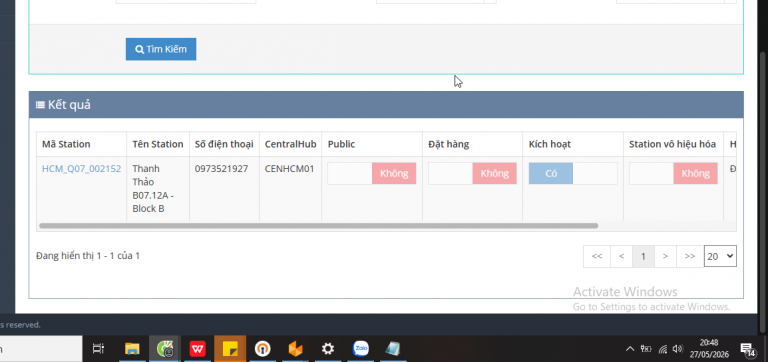
Task: Open Sticky Notes from the taskbar
Action: tap(230, 349)
